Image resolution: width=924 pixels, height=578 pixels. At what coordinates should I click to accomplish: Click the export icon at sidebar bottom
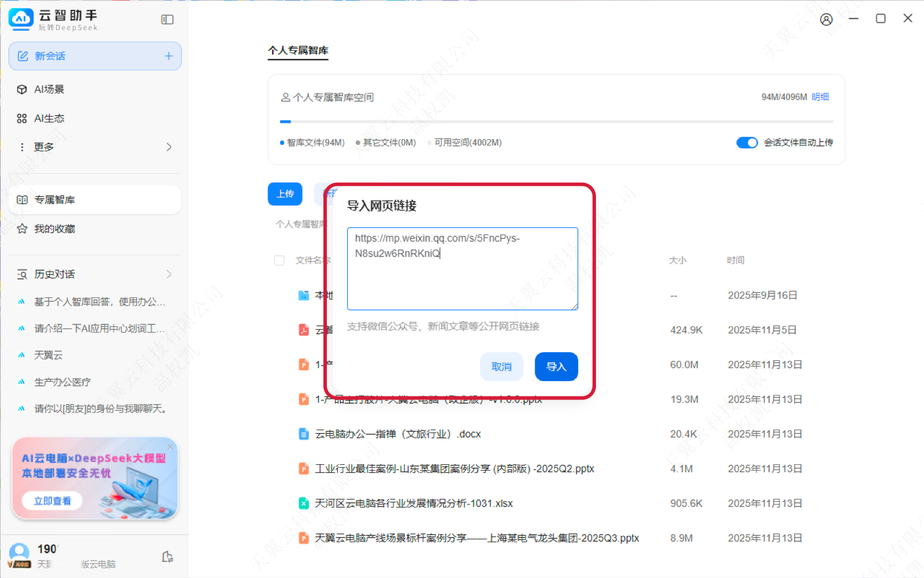pyautogui.click(x=167, y=557)
